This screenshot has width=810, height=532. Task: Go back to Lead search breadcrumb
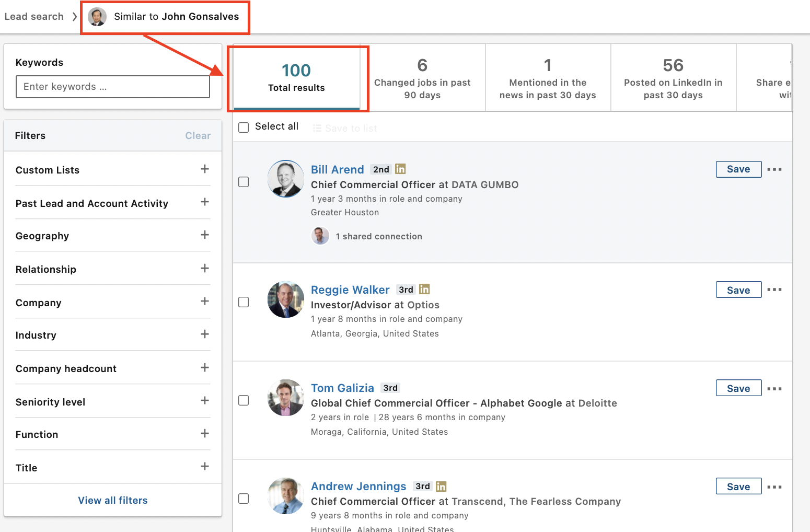pyautogui.click(x=34, y=17)
